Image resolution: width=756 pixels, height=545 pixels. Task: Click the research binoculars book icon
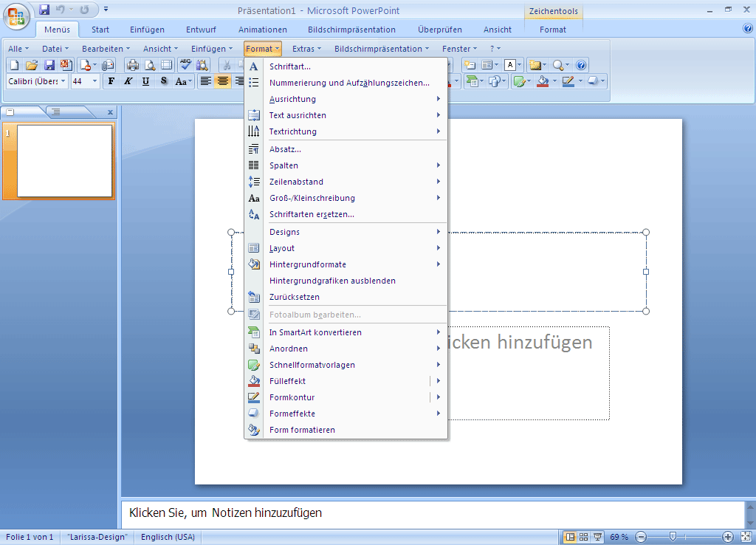tap(202, 65)
